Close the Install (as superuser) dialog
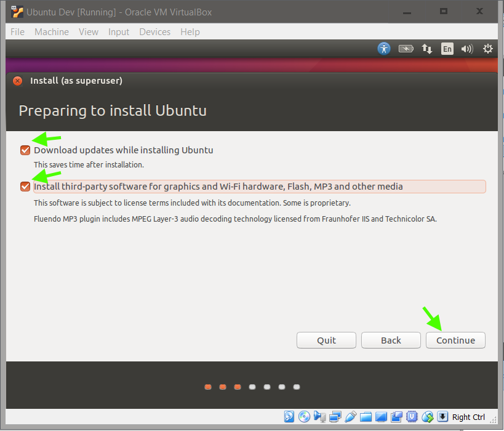 coord(18,81)
